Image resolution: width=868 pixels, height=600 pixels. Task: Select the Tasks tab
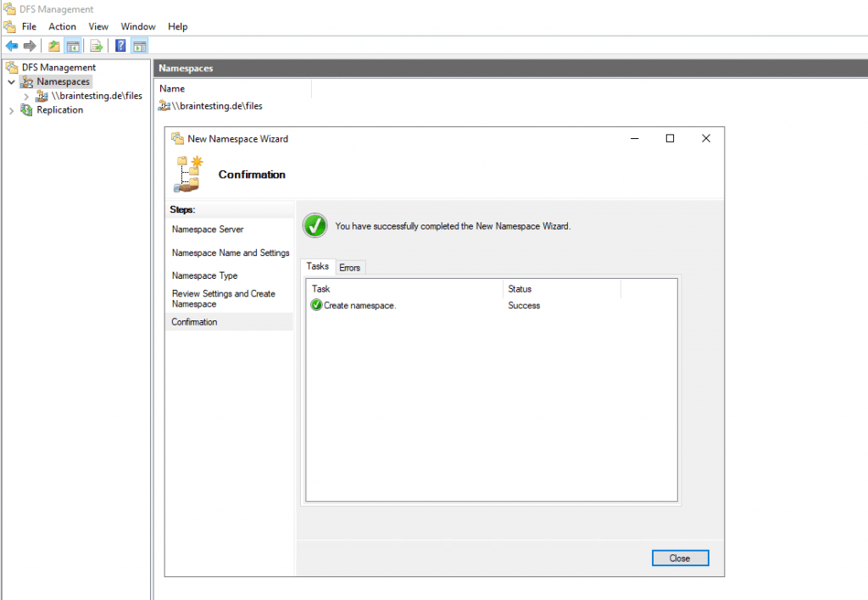(x=318, y=266)
